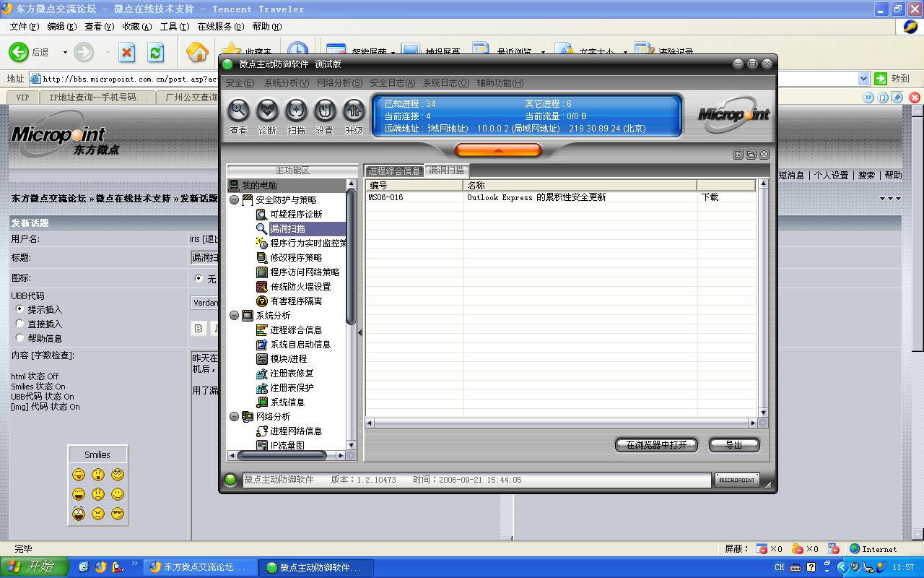Viewport: 924px width, 578px height.
Task: Click the 查看 magnifier toolbar icon
Action: tap(238, 111)
